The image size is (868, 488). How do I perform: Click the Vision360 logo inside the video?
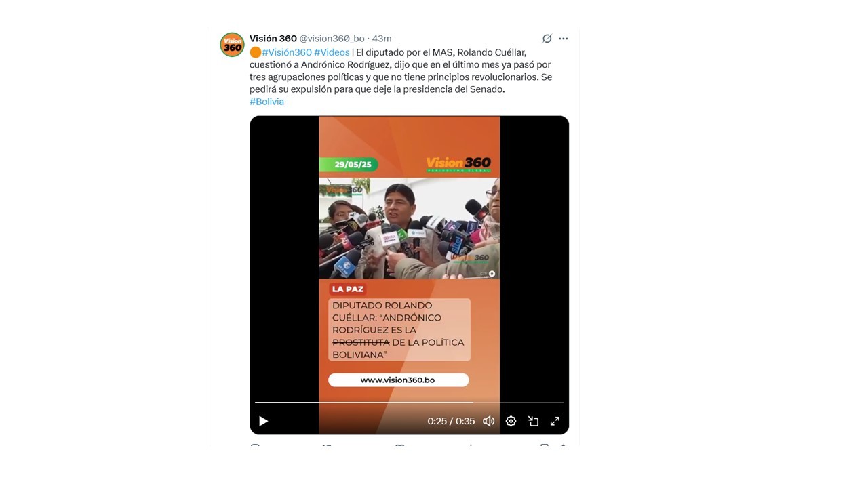coord(458,165)
